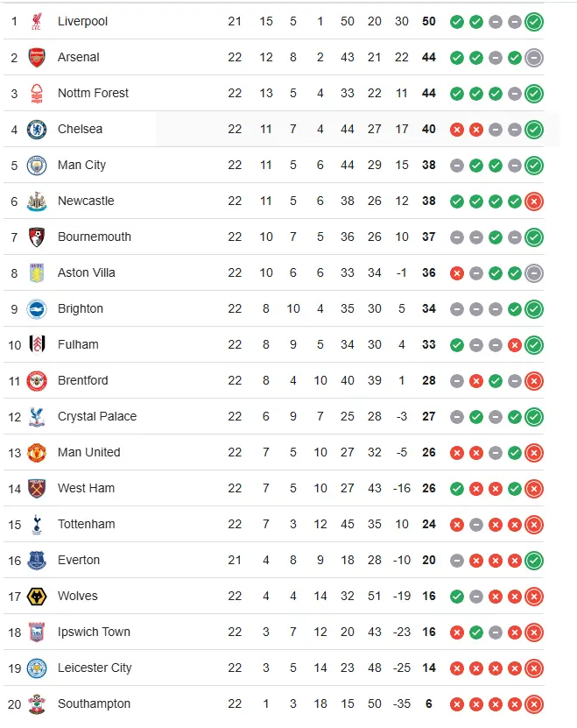Click the Aston Villa team name
The width and height of the screenshot is (577, 728).
click(87, 272)
